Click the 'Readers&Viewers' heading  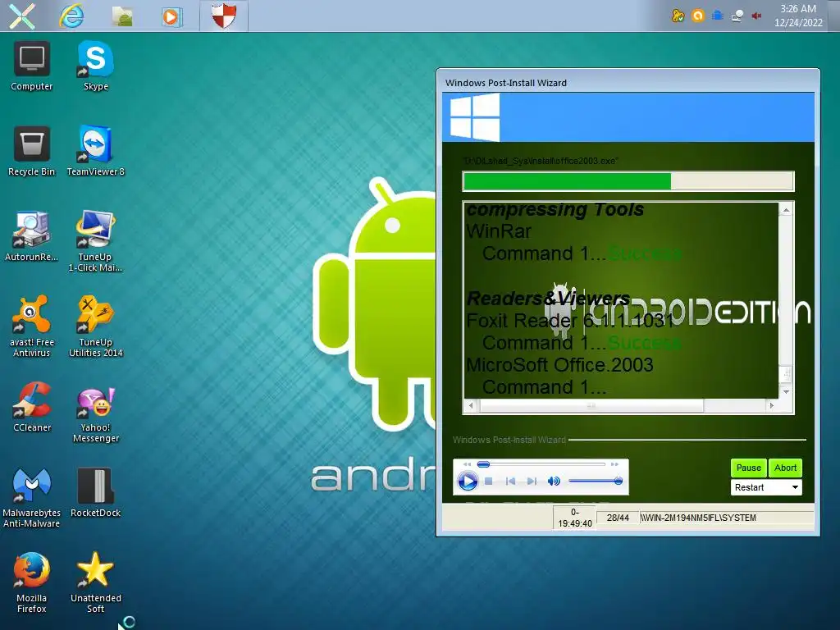click(548, 298)
